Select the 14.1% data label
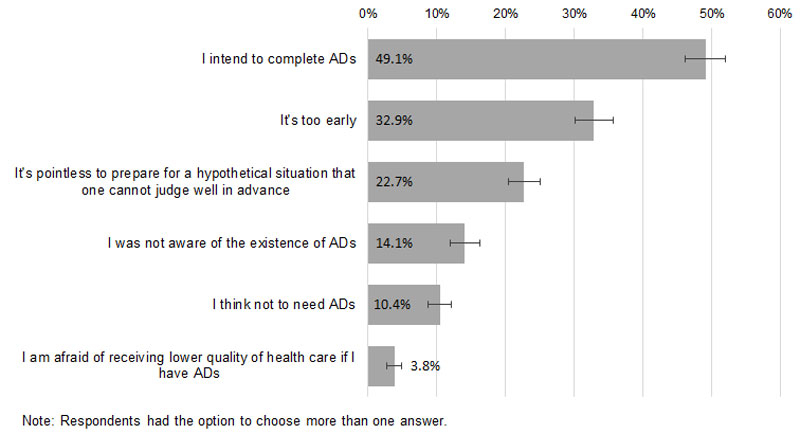This screenshot has width=800, height=434. [x=394, y=243]
